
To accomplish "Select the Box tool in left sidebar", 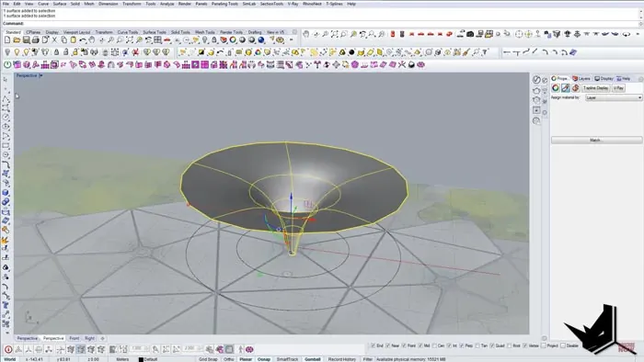I will (6, 193).
